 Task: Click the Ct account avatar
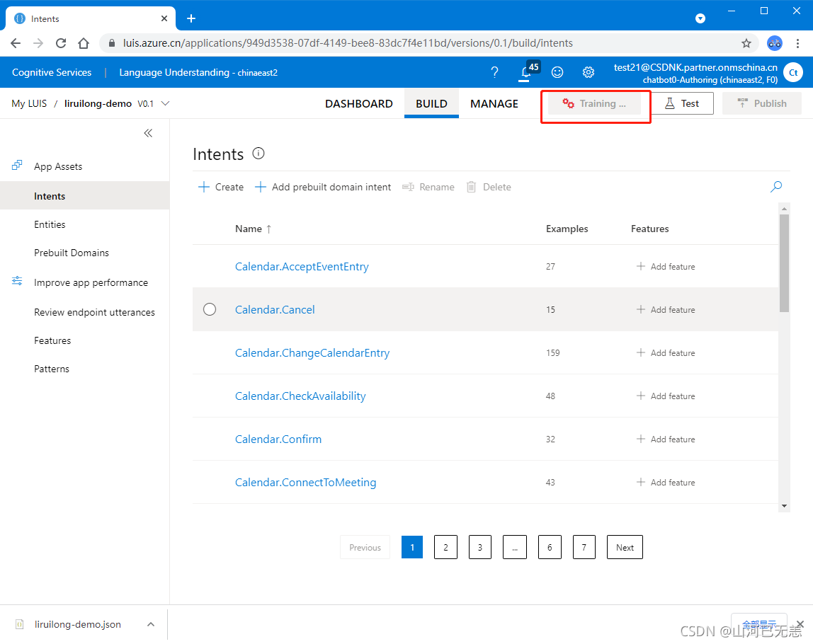pos(792,72)
